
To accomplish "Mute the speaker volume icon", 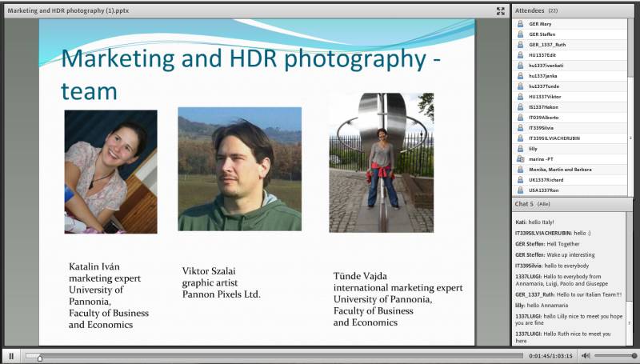I will click(x=586, y=356).
